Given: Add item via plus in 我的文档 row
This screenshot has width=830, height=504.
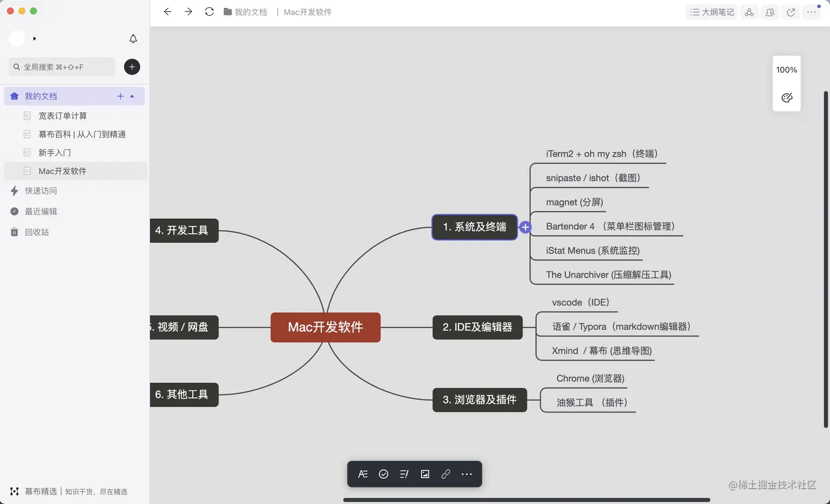Looking at the screenshot, I should coord(120,96).
